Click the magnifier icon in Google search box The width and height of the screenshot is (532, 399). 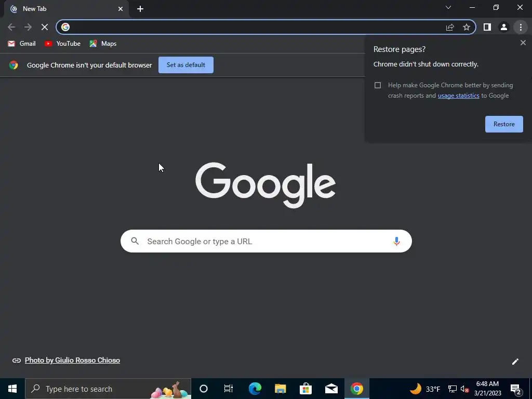[x=135, y=241]
